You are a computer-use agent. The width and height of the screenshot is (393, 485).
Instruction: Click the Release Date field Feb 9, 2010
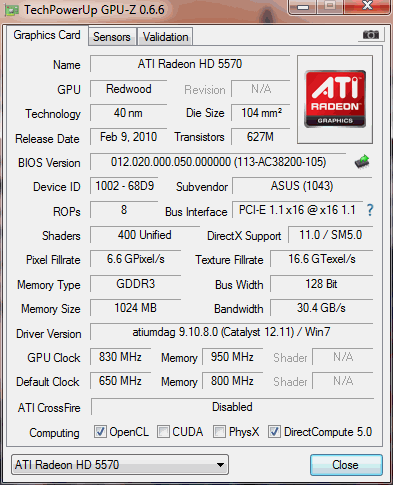[129, 137]
